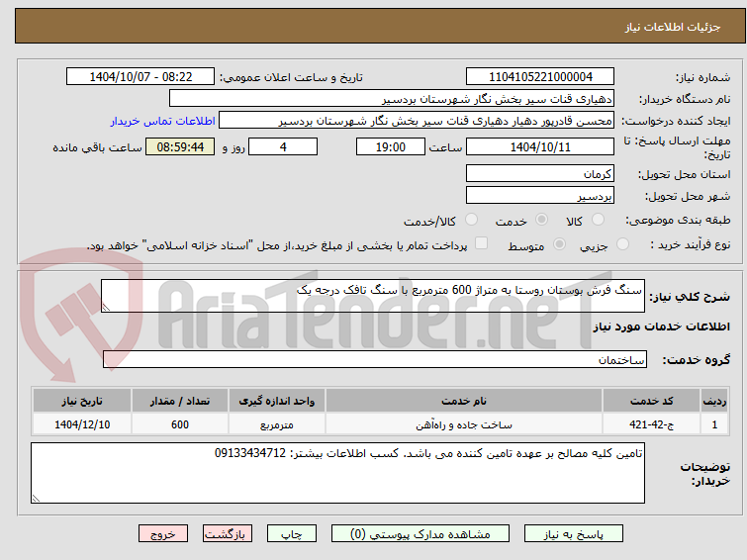The image size is (747, 560).
Task: Click the تعداد / مقدار column header
Action: [180, 401]
